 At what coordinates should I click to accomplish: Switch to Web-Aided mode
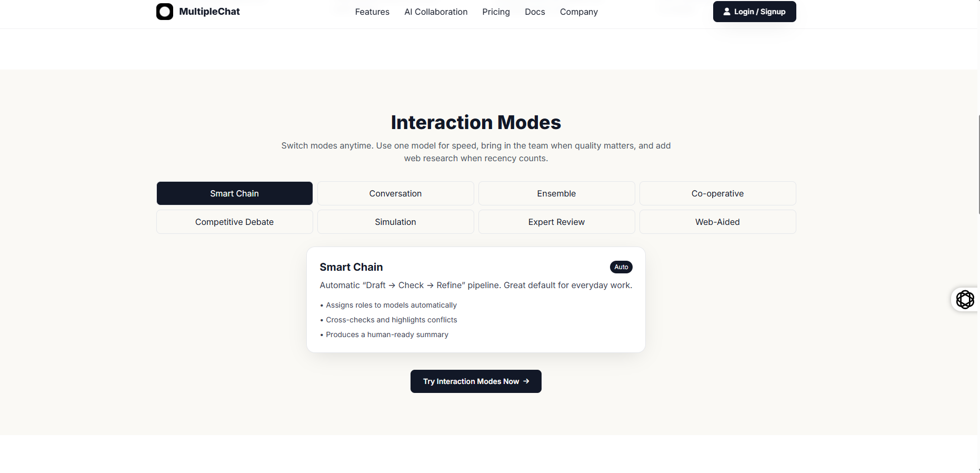click(x=717, y=222)
